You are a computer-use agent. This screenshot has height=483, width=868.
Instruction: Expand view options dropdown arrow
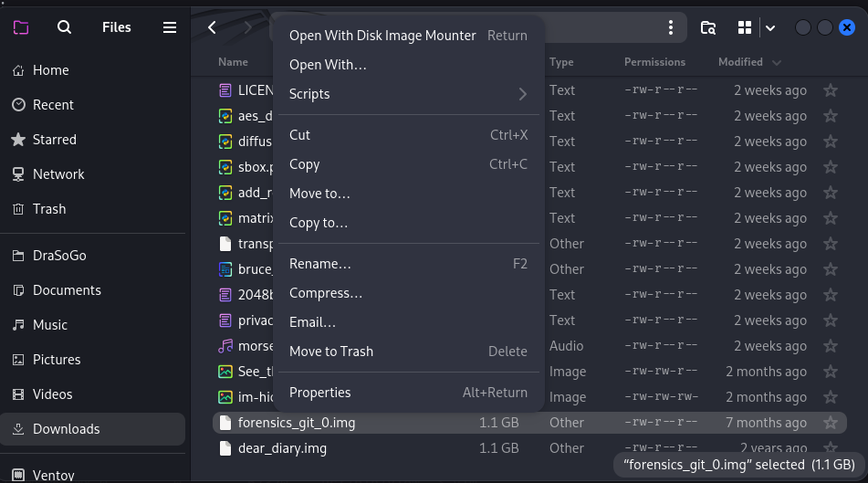point(770,27)
